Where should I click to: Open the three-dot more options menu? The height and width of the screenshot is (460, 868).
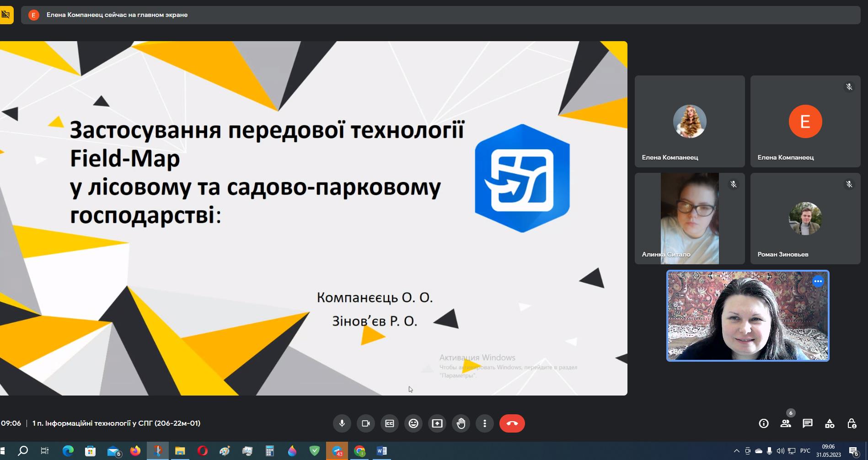(485, 423)
